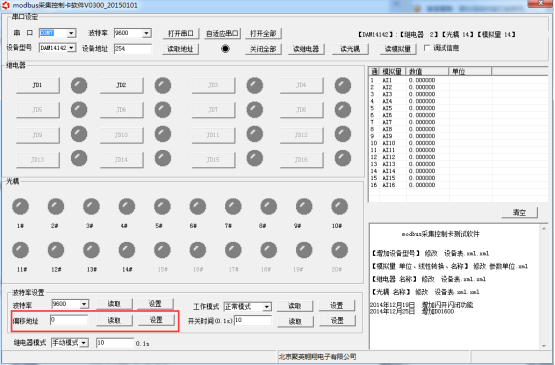Click optocoupler indicator 10#

(x=339, y=206)
